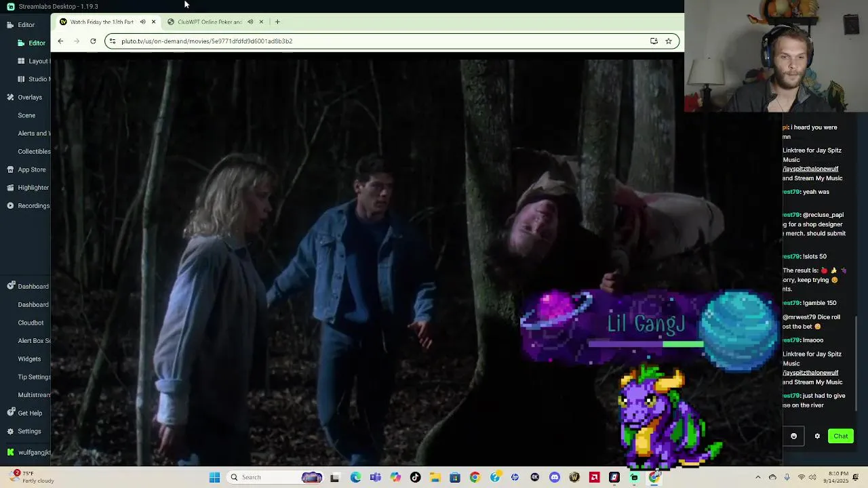
Task: Open the /jayspitzthalonewulf link in upper chat message
Action: click(810, 169)
